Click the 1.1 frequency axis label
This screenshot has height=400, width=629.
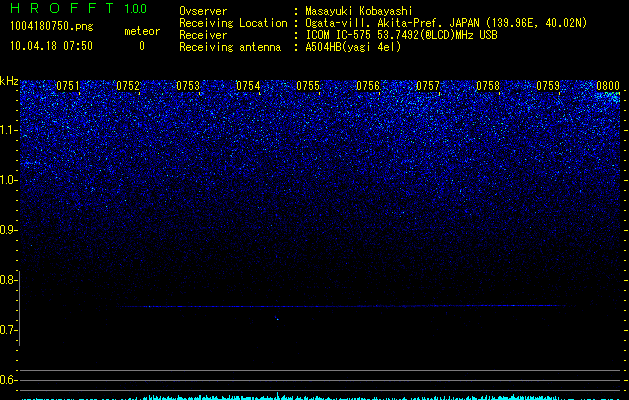[9, 130]
